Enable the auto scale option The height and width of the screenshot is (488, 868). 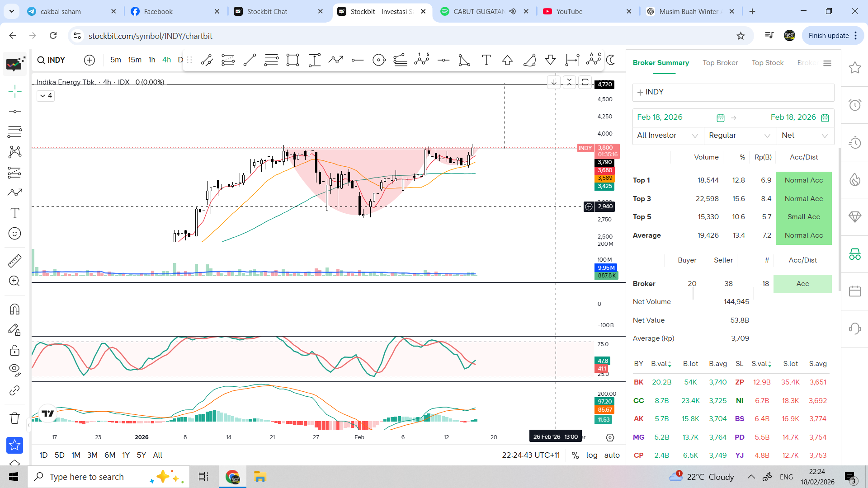coord(612,455)
